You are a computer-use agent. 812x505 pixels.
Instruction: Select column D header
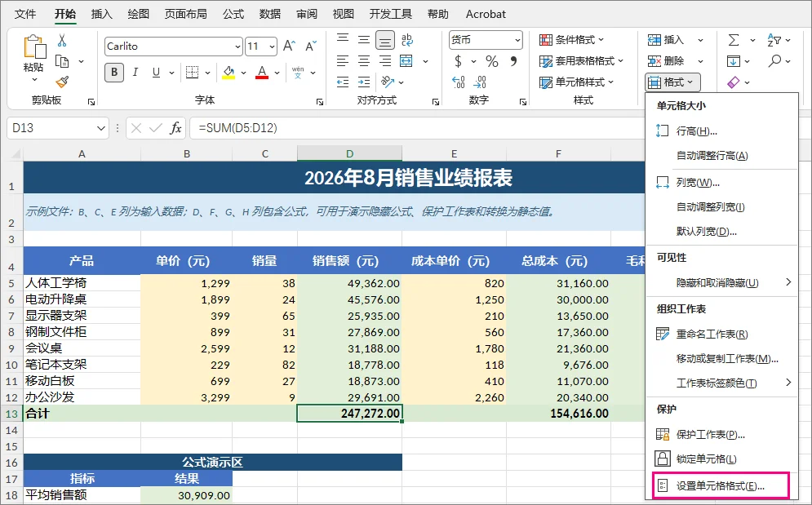(x=349, y=154)
